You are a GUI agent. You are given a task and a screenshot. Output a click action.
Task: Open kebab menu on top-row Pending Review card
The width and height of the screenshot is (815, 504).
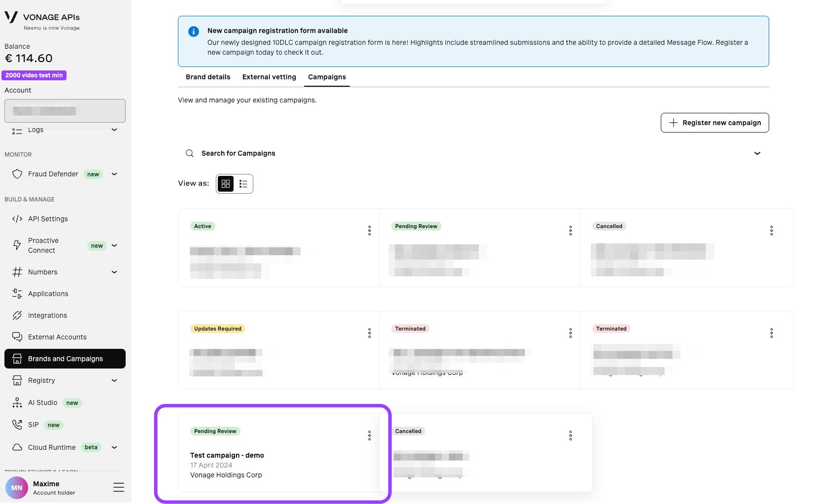(571, 231)
